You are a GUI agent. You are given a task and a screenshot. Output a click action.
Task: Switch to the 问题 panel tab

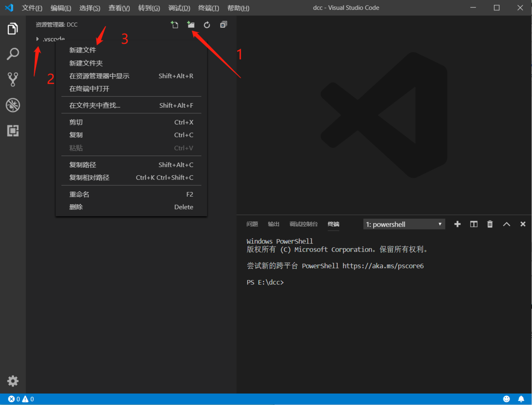252,224
